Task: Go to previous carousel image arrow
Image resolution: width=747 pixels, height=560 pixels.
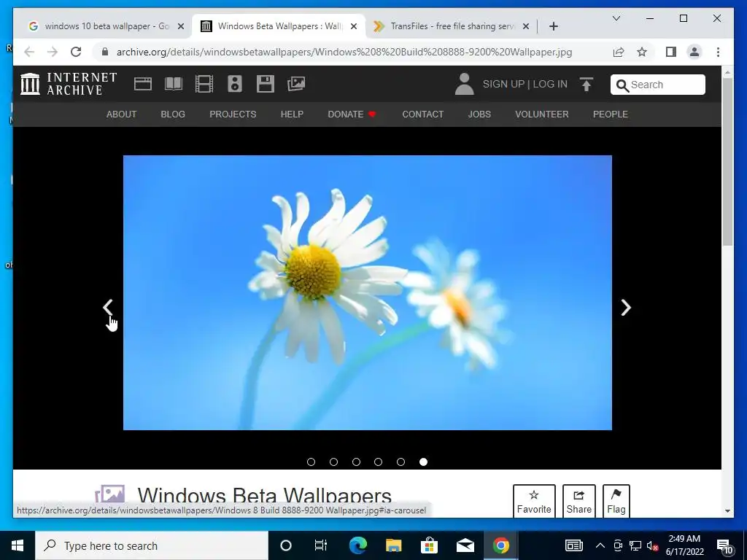Action: pos(108,308)
